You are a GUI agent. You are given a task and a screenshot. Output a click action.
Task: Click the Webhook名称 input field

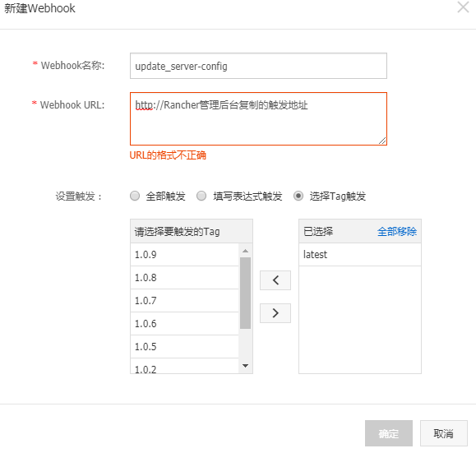click(x=258, y=66)
